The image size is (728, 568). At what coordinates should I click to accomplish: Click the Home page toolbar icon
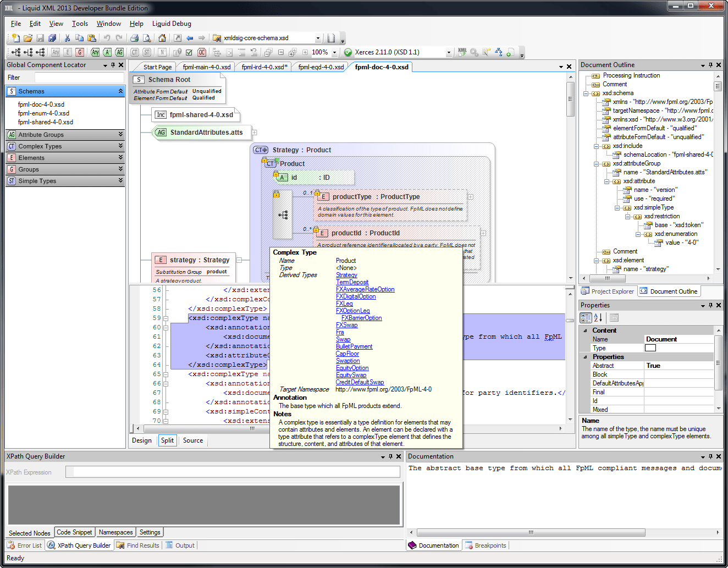[x=162, y=38]
